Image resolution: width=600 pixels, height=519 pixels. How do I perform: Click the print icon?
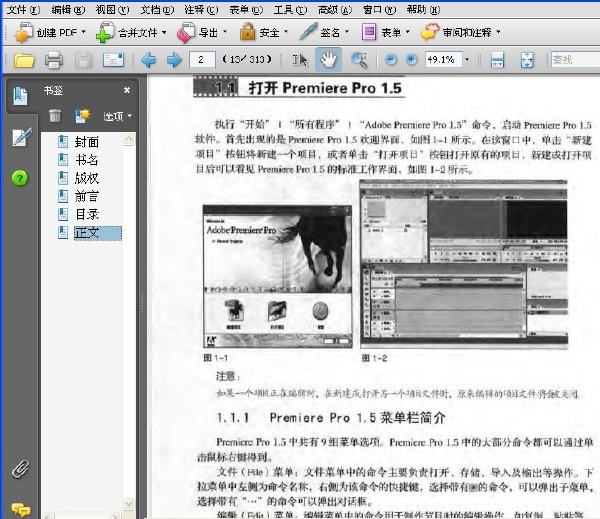[54, 60]
